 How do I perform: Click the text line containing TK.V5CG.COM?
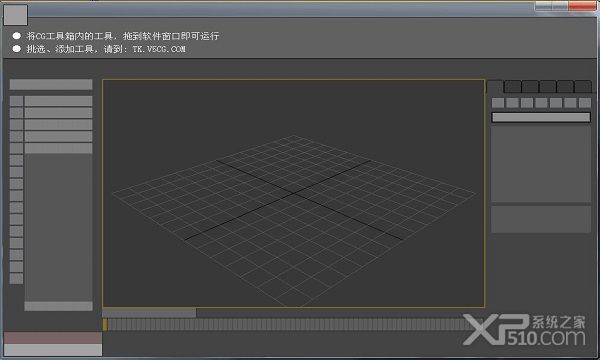point(106,49)
